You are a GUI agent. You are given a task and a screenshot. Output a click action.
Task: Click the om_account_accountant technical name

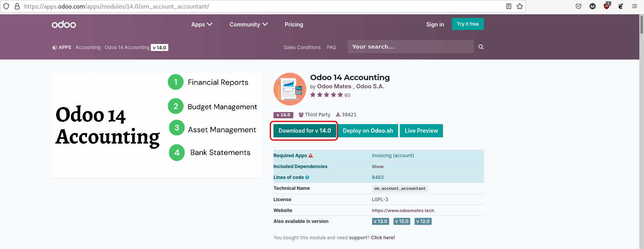[x=400, y=189]
